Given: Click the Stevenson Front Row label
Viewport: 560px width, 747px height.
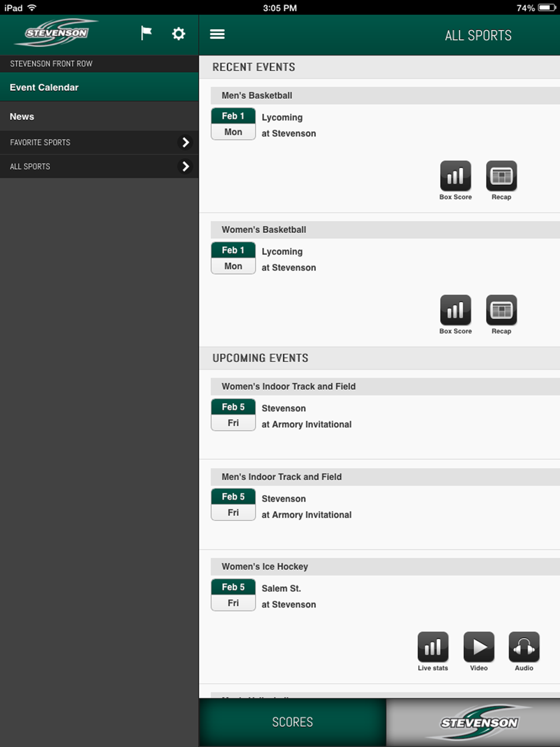Looking at the screenshot, I should click(51, 64).
